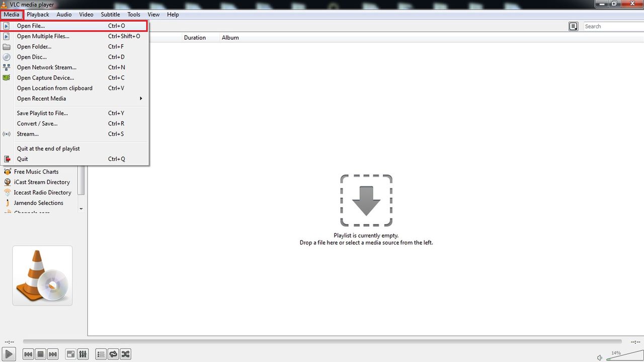Restore down the VLC window
The width and height of the screenshot is (644, 362).
(614, 4)
